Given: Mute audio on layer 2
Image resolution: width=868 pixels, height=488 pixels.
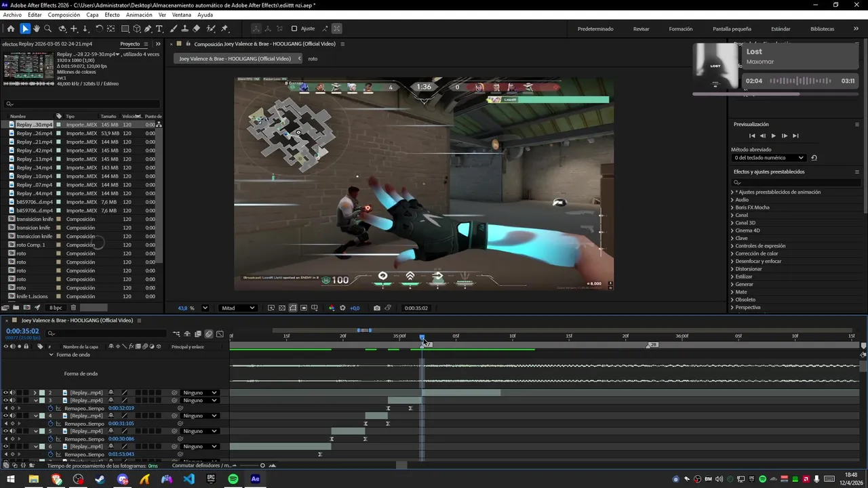Looking at the screenshot, I should coord(12,392).
